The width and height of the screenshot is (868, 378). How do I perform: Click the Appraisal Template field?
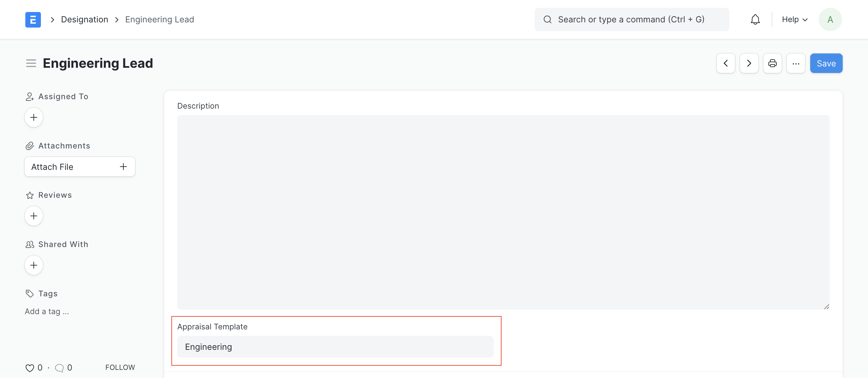point(335,347)
